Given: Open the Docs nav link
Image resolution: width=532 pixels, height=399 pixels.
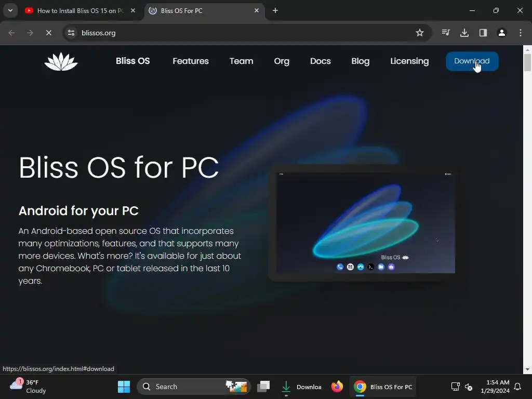Looking at the screenshot, I should (320, 61).
